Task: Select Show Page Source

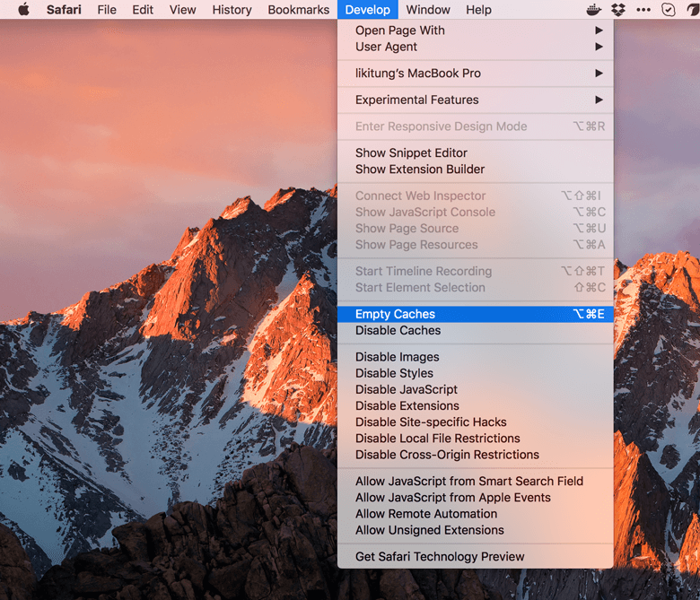Action: coord(476,229)
